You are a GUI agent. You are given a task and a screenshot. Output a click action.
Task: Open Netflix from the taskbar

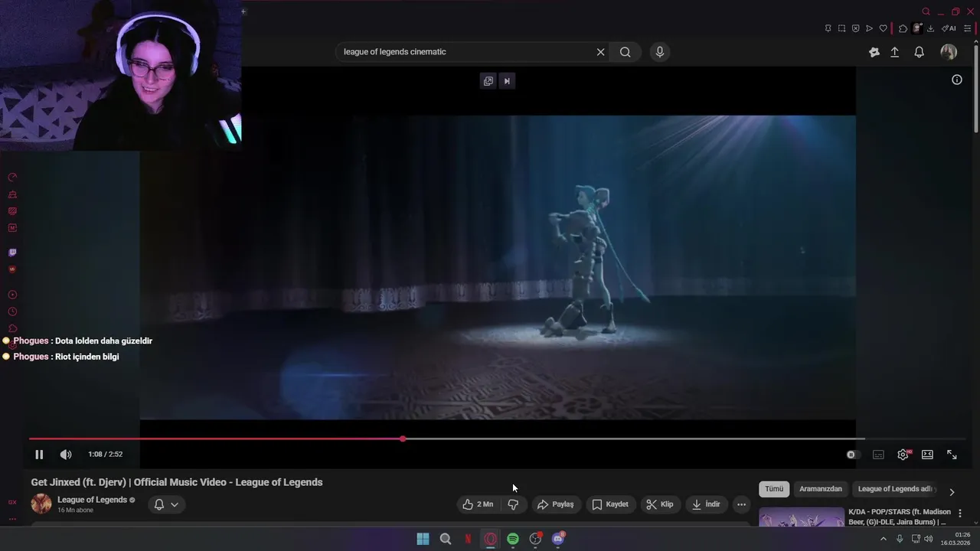pos(468,539)
